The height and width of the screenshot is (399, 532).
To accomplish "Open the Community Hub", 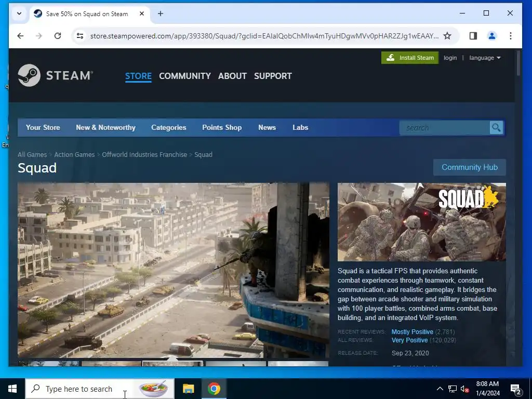I will coord(470,167).
